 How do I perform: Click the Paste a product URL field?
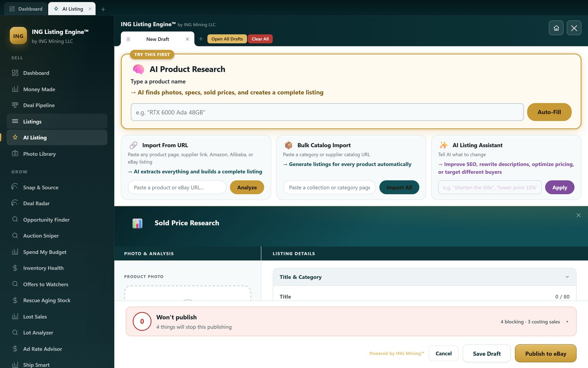pos(177,187)
